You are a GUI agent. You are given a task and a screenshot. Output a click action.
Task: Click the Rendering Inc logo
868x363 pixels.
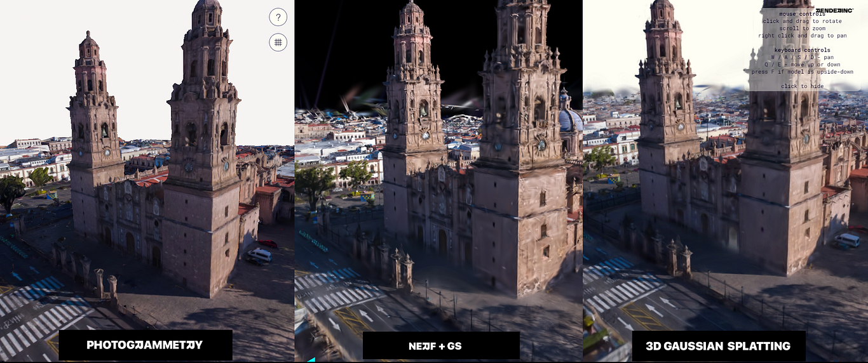[835, 11]
